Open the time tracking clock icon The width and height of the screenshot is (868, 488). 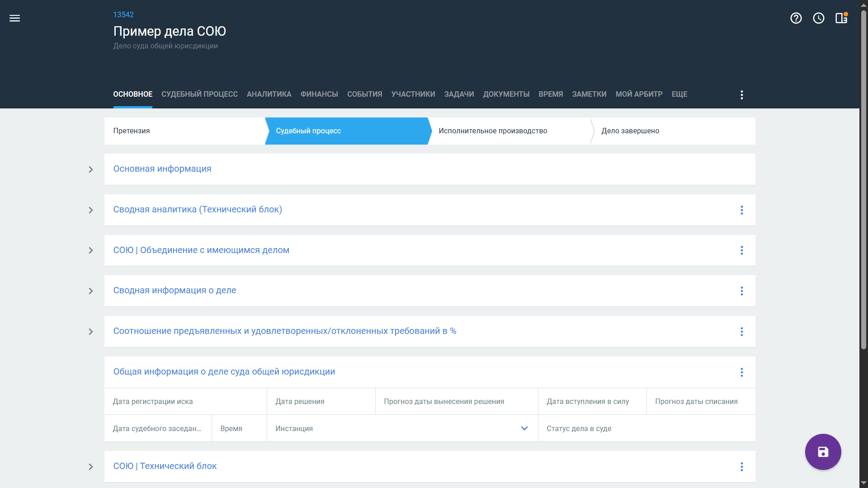click(818, 18)
